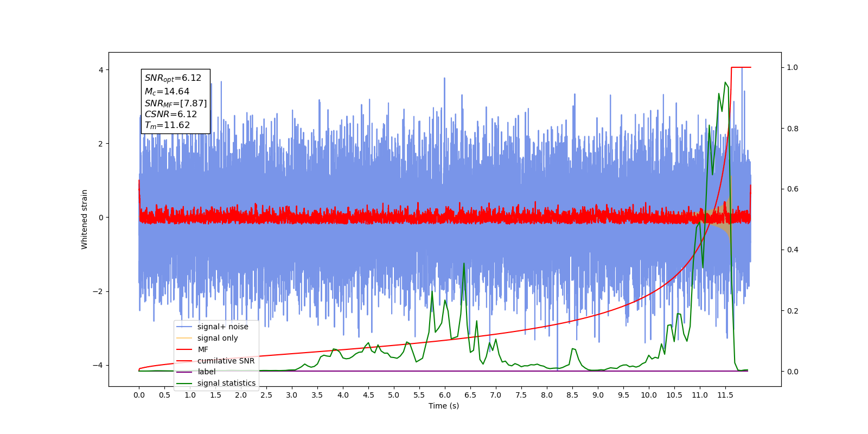Click the SNRMF=[7.87] annotation text
This screenshot has height=434, width=868.
point(176,103)
